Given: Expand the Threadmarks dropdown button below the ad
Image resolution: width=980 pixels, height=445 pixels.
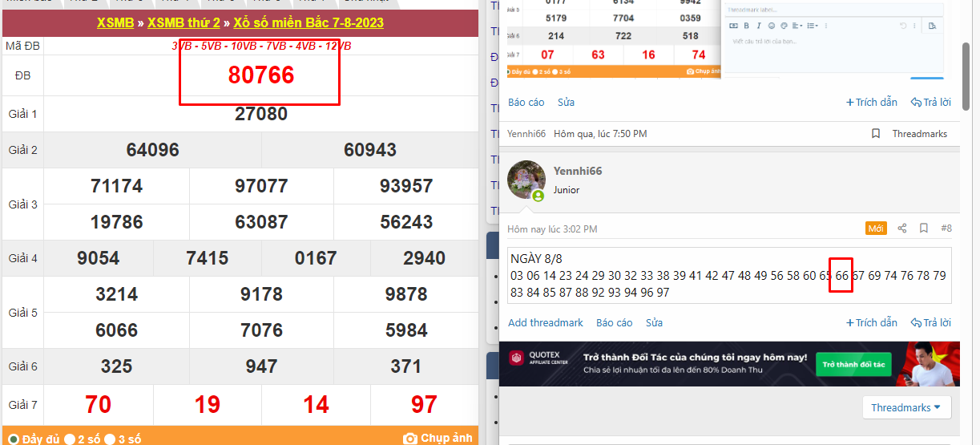Looking at the screenshot, I should click(x=906, y=407).
